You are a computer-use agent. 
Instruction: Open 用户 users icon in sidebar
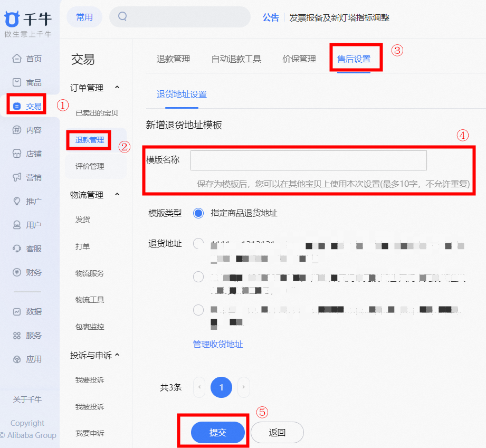pos(17,225)
